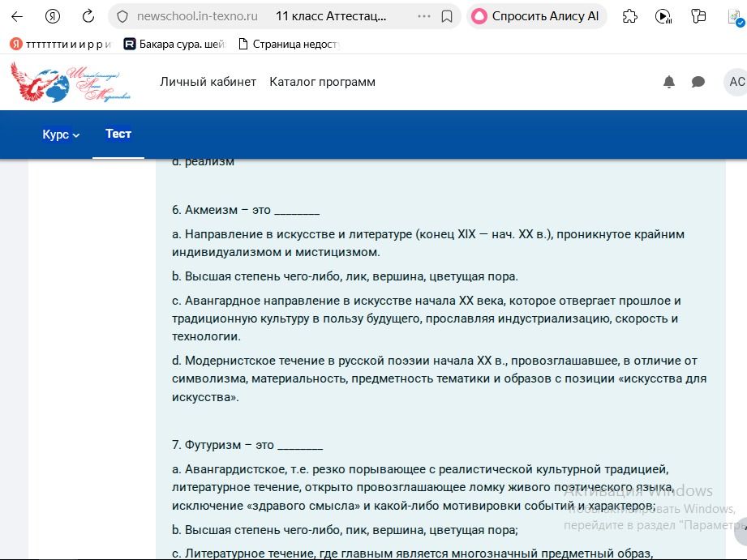Switch to the Тест tab
Image resolution: width=747 pixels, height=560 pixels.
118,134
